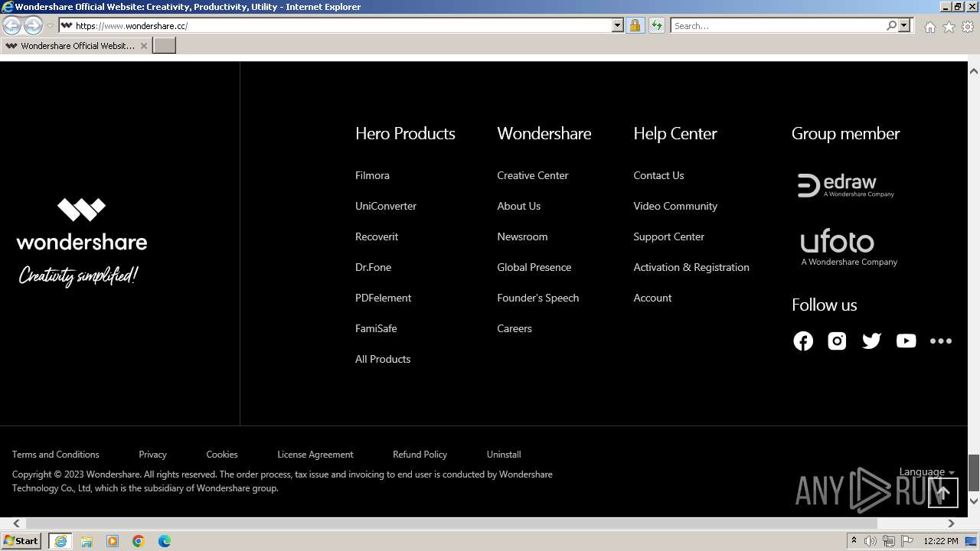Open the Account link
The height and width of the screenshot is (551, 980).
click(x=652, y=298)
